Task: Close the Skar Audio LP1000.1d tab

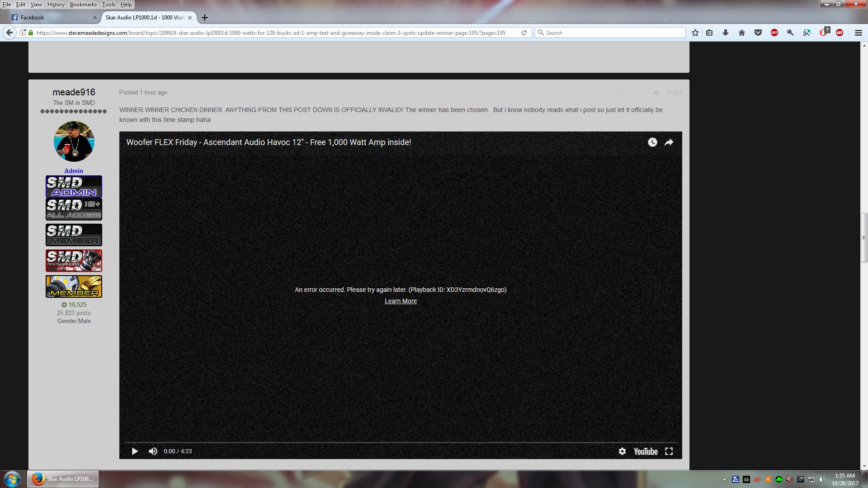Action: coord(190,18)
